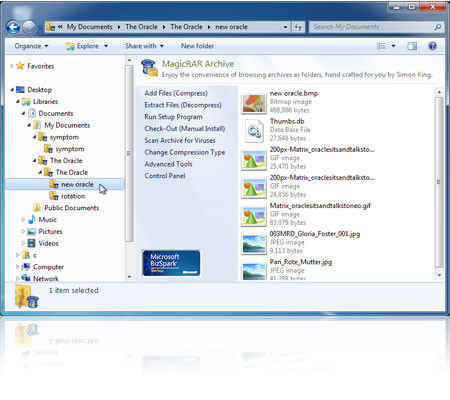Click the Videos film icon
The width and height of the screenshot is (450, 400).
point(32,243)
